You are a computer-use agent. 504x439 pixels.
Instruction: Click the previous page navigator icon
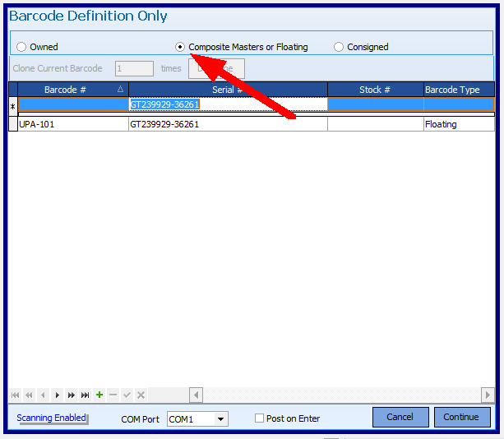tap(29, 395)
